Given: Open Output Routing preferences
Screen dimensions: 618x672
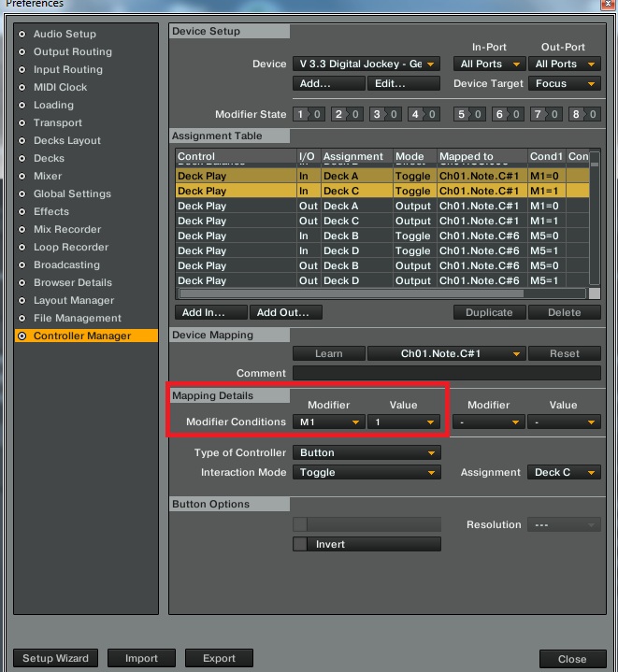Looking at the screenshot, I should 72,51.
